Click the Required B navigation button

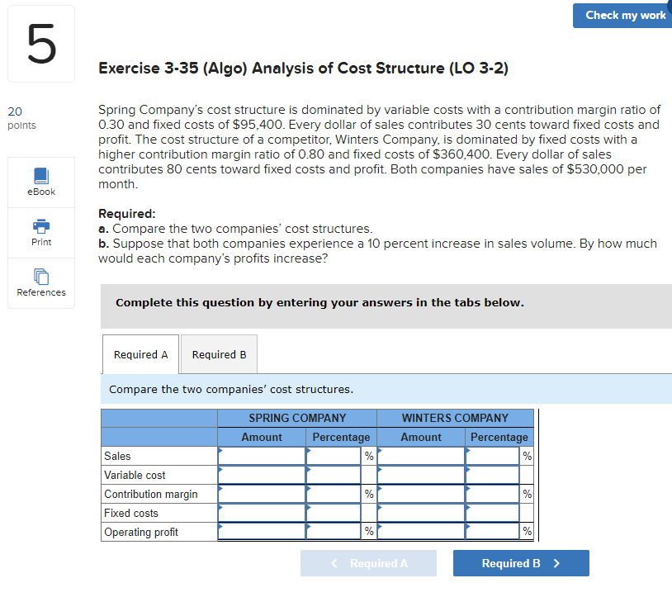(x=520, y=562)
